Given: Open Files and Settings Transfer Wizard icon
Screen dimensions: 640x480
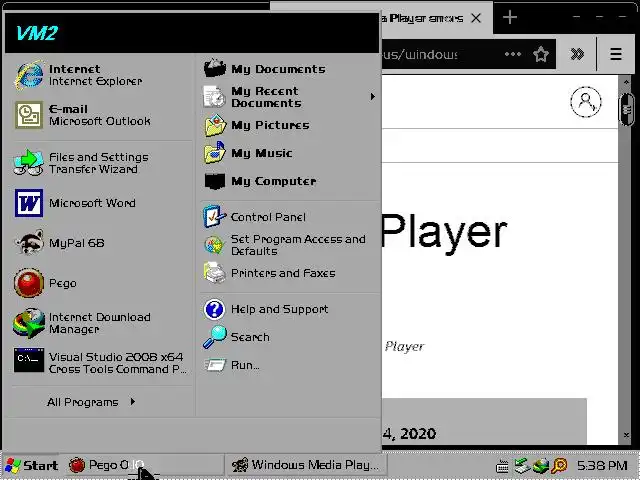Looking at the screenshot, I should (x=29, y=163).
